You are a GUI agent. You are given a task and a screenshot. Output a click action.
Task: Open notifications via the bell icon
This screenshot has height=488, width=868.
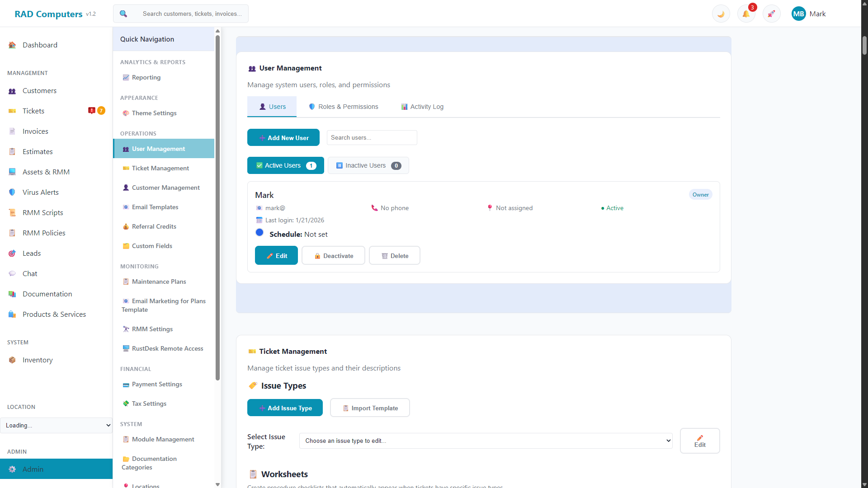click(746, 14)
